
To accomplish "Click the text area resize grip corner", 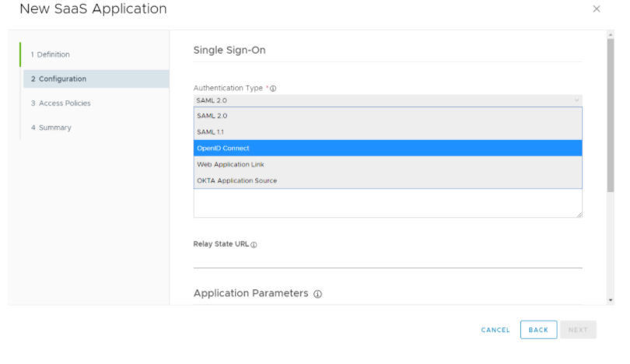I will click(x=579, y=215).
